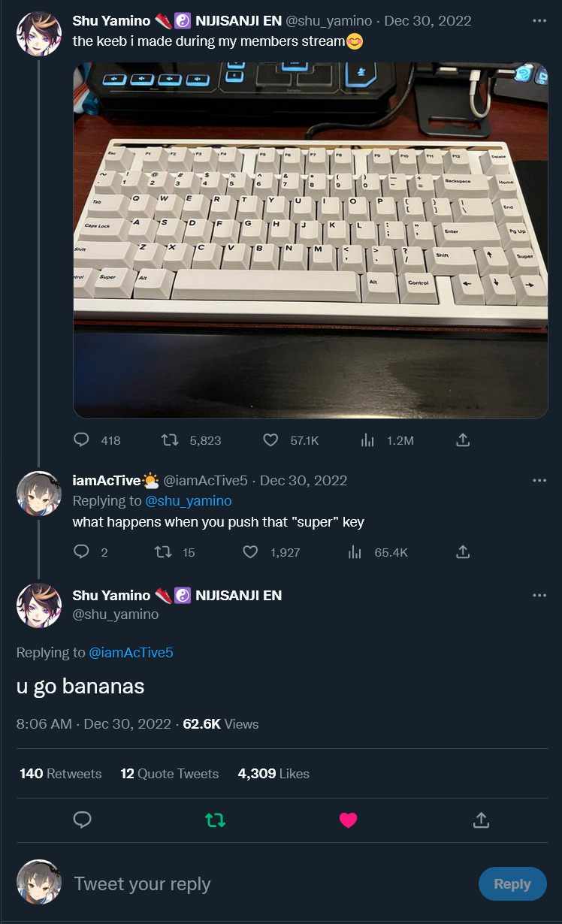This screenshot has height=924, width=562.
Task: Retweet iamAcTive's reply showing 15 retweets
Action: tap(162, 552)
